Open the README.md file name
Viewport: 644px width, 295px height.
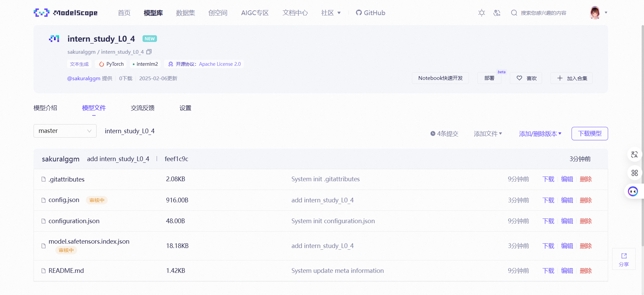[66, 271]
